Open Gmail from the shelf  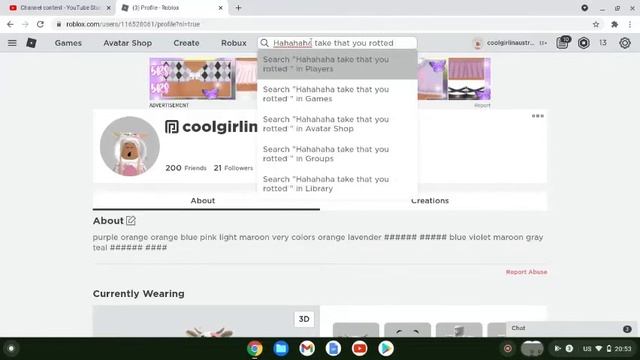click(307, 349)
